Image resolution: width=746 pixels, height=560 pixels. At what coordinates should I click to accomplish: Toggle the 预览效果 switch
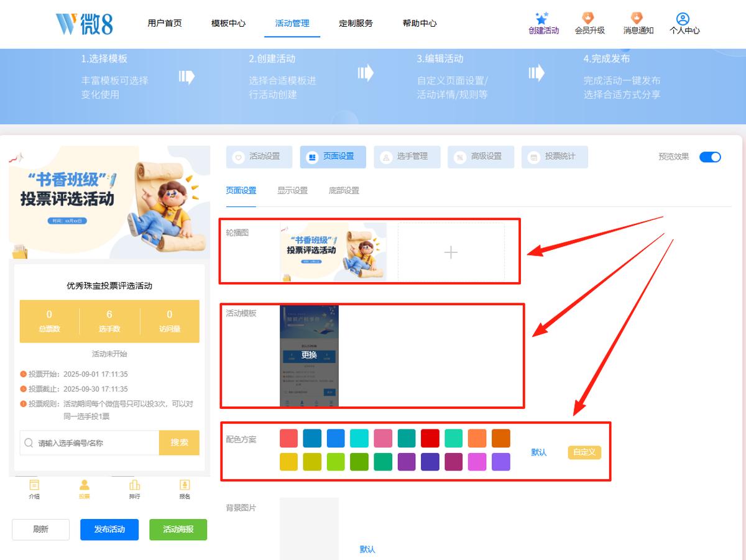point(710,157)
